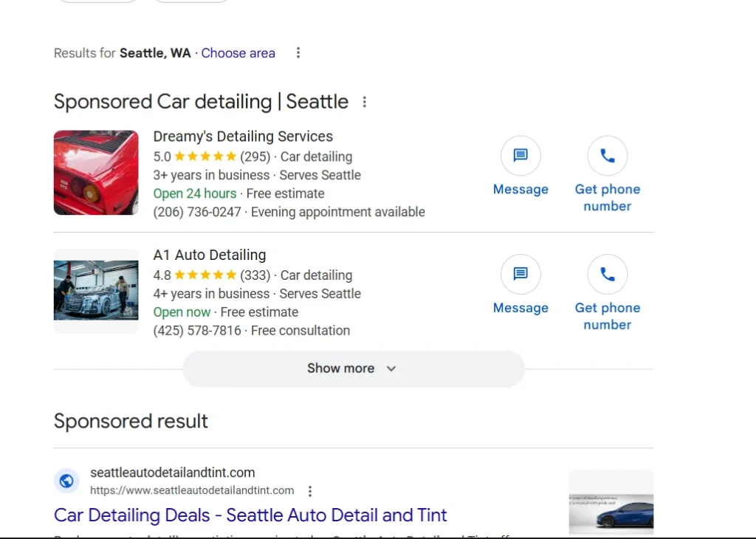
Task: Click the Message icon for Dreamy's Detailing Services
Action: coord(520,155)
